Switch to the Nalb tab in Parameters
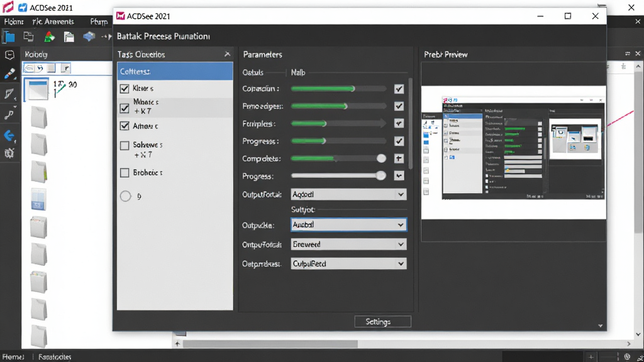This screenshot has width=644, height=362. (x=298, y=73)
